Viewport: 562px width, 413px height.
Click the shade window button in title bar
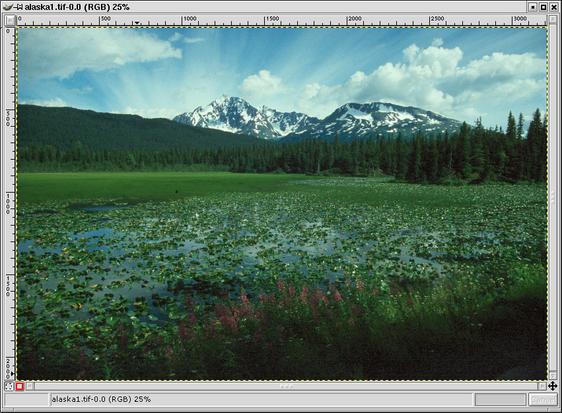point(533,7)
